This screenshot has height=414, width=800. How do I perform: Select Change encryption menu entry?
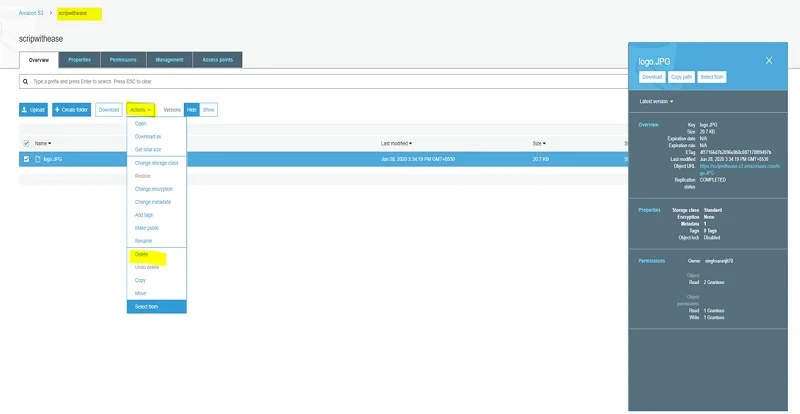154,189
